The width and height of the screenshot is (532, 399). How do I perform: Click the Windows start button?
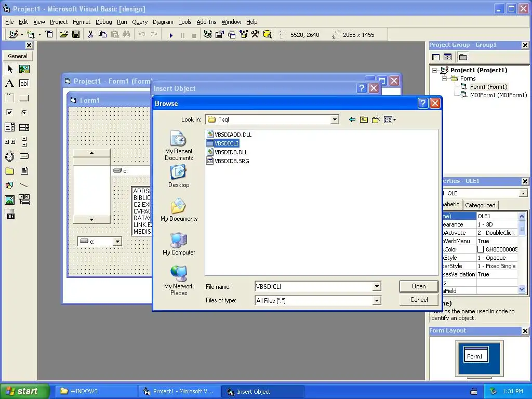click(x=25, y=392)
